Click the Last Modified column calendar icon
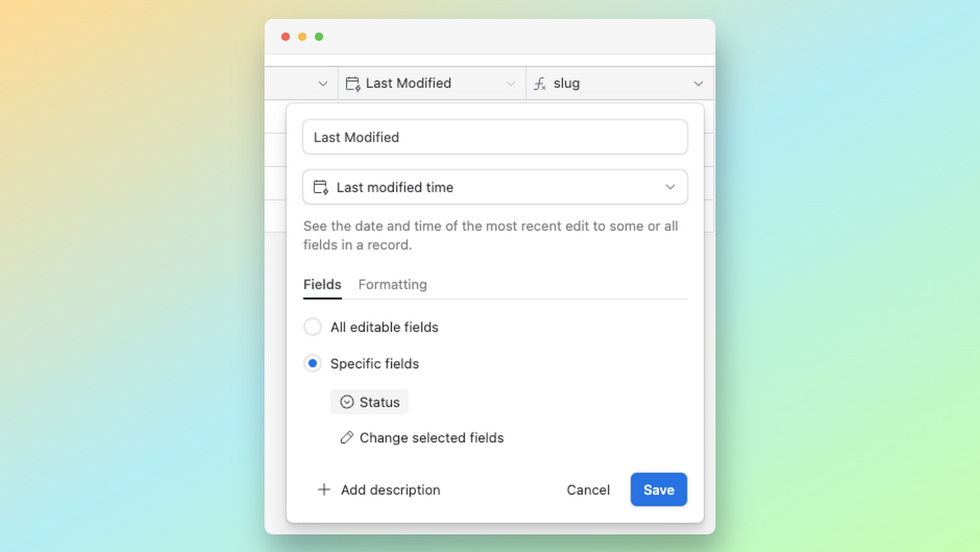 [x=353, y=83]
